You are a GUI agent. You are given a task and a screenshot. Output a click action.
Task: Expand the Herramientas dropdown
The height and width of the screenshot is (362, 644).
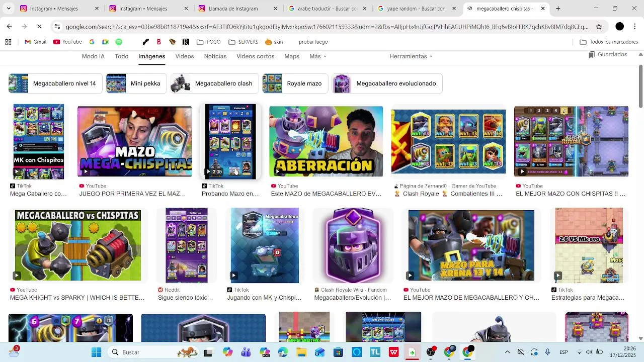tap(411, 56)
